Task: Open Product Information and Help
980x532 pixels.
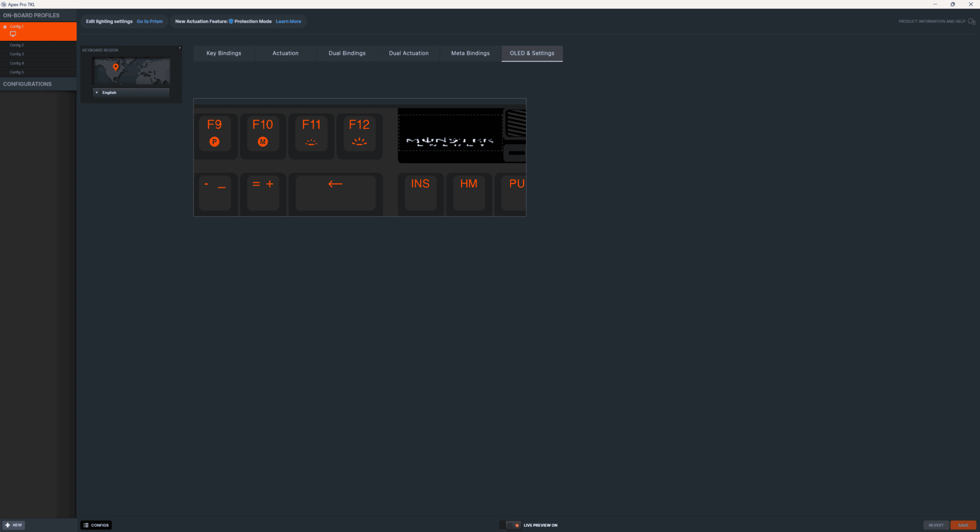Action: click(x=932, y=21)
